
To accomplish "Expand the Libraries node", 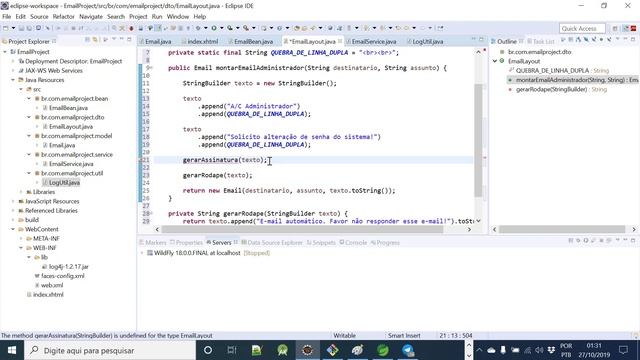I will click(x=21, y=192).
